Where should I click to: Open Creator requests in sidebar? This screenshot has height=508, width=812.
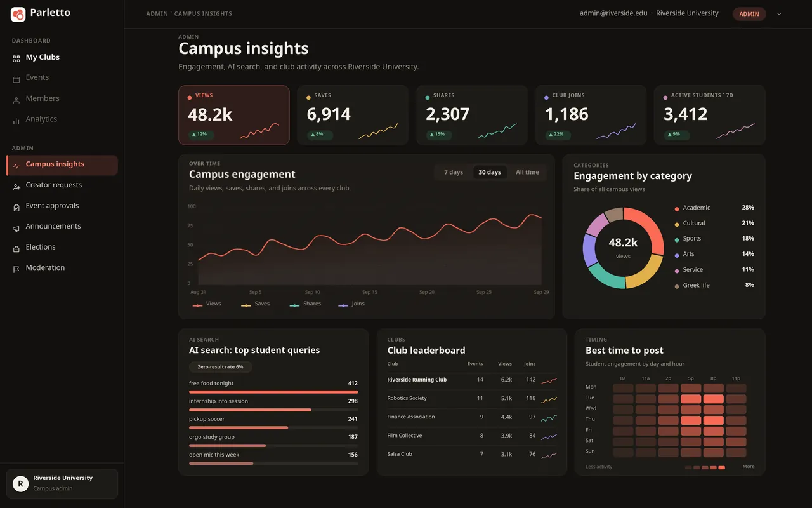tap(62, 185)
